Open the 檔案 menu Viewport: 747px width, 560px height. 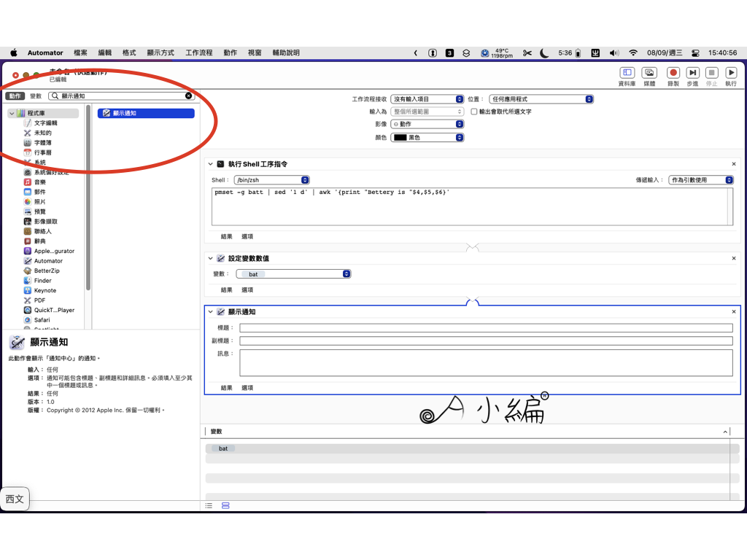[x=80, y=52]
